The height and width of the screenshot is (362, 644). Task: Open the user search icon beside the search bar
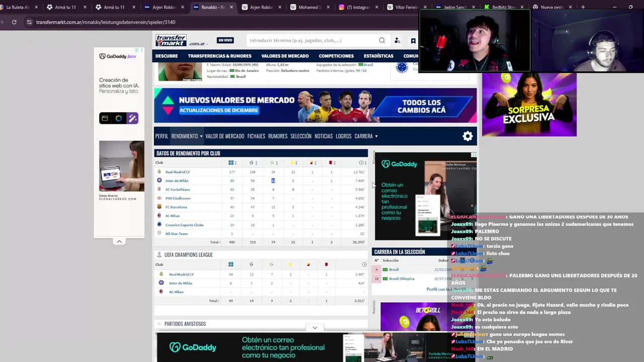[397, 41]
